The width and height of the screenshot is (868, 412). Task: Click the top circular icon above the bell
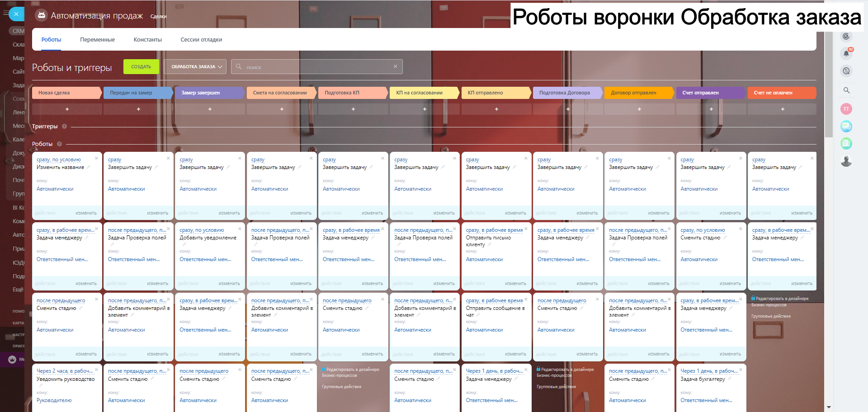pos(846,37)
